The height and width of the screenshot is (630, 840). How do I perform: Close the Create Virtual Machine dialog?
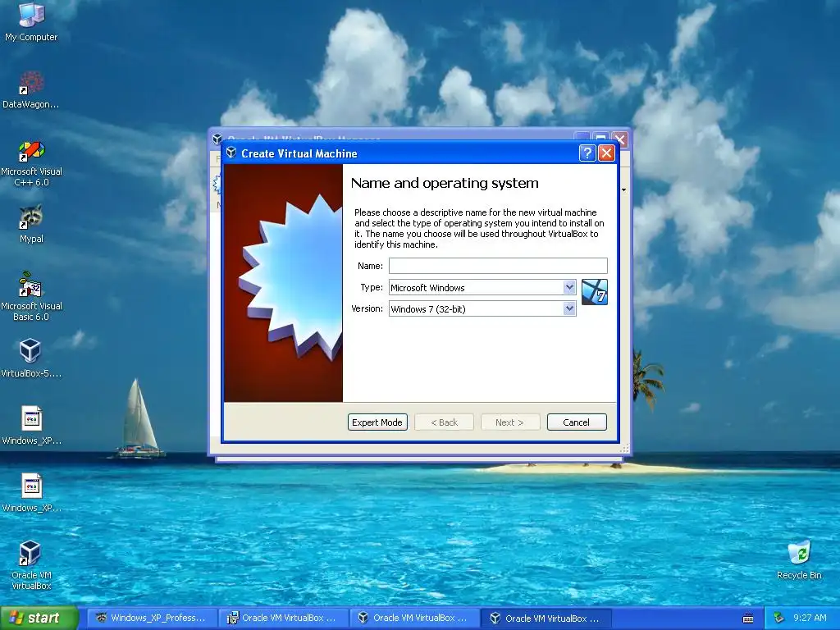click(606, 153)
